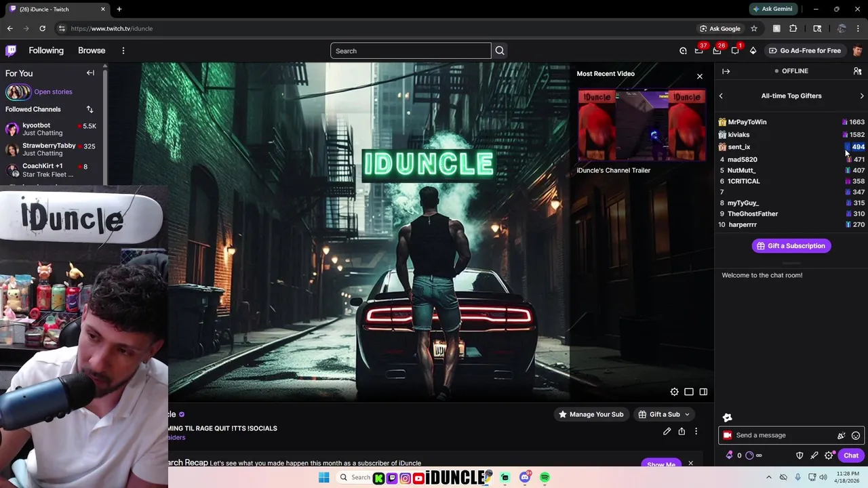Go to Twitch home via logo
This screenshot has width=868, height=488.
click(x=11, y=51)
